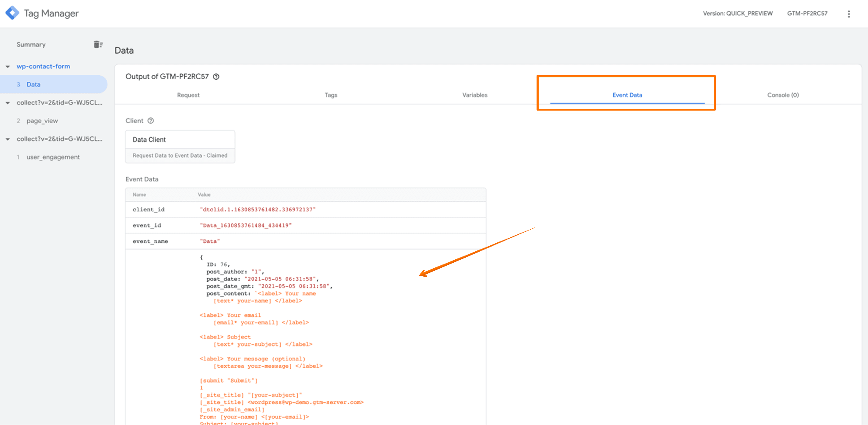868x425 pixels.
Task: Click the event_name row name
Action: pos(150,242)
